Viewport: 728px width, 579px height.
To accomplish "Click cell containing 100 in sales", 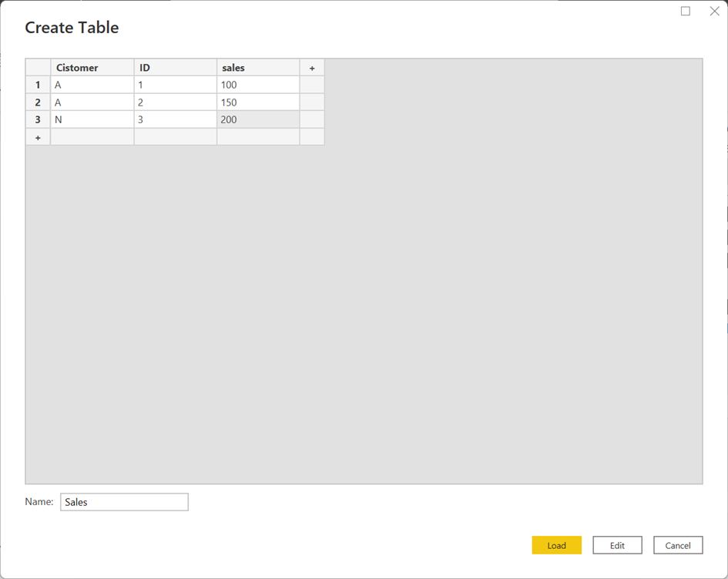I will [257, 85].
